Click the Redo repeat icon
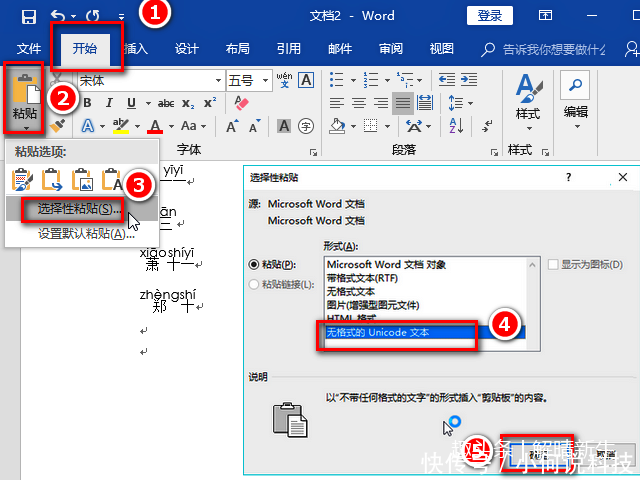This screenshot has width=640, height=480. pyautogui.click(x=93, y=16)
